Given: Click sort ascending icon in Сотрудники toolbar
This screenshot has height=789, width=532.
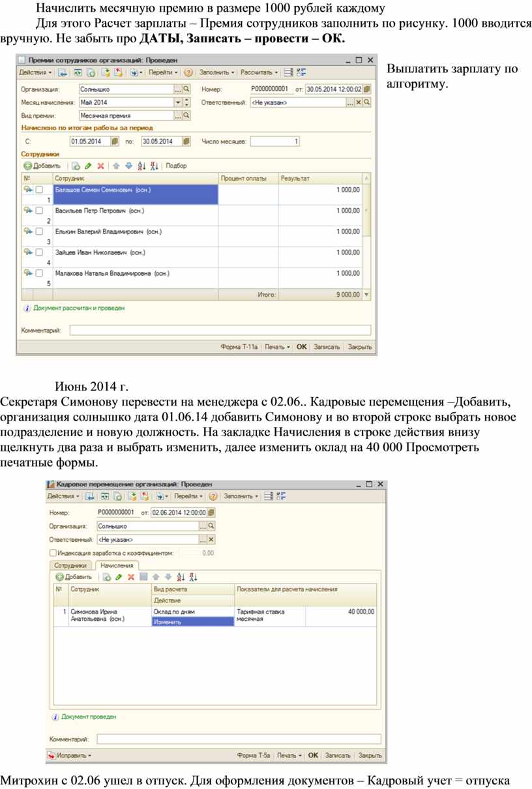Looking at the screenshot, I should pyautogui.click(x=141, y=166).
